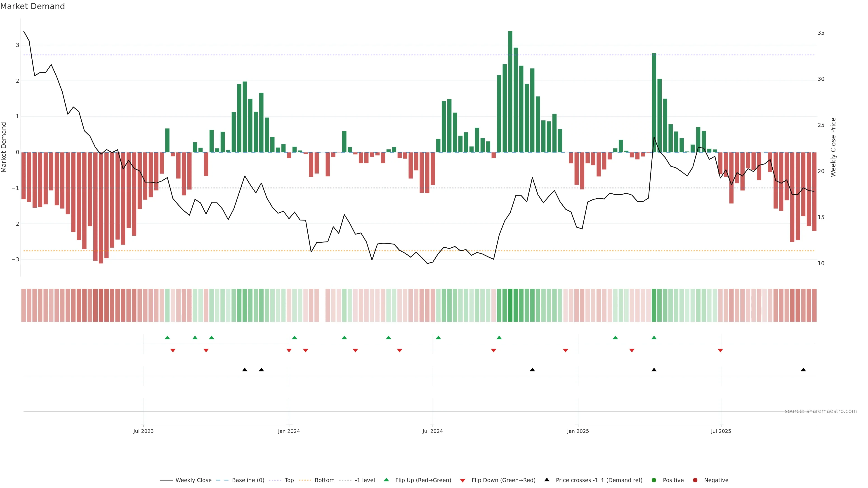868x488 pixels.
Task: Click the rightmost black triangle marker
Action: (803, 370)
